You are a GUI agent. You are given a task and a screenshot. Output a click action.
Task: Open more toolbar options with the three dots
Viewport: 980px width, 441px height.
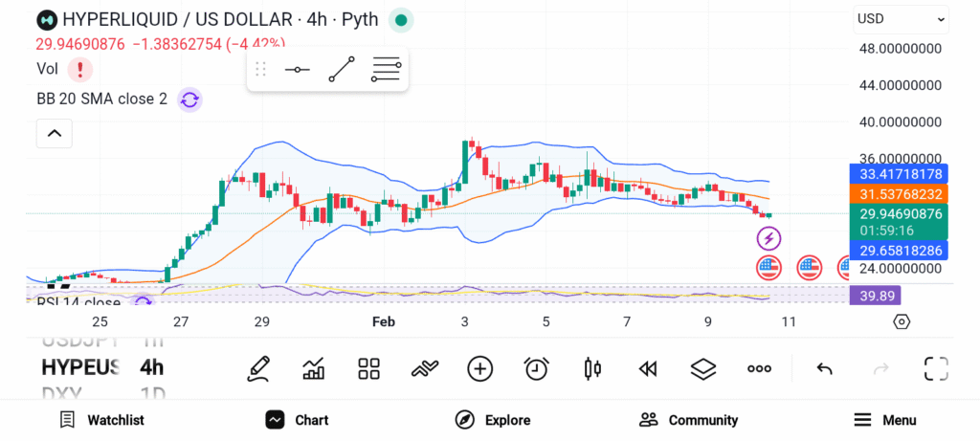[x=759, y=369]
